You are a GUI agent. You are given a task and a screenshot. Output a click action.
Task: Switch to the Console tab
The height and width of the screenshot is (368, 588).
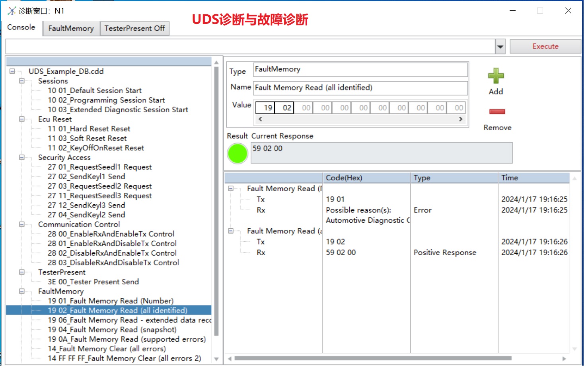(x=21, y=27)
